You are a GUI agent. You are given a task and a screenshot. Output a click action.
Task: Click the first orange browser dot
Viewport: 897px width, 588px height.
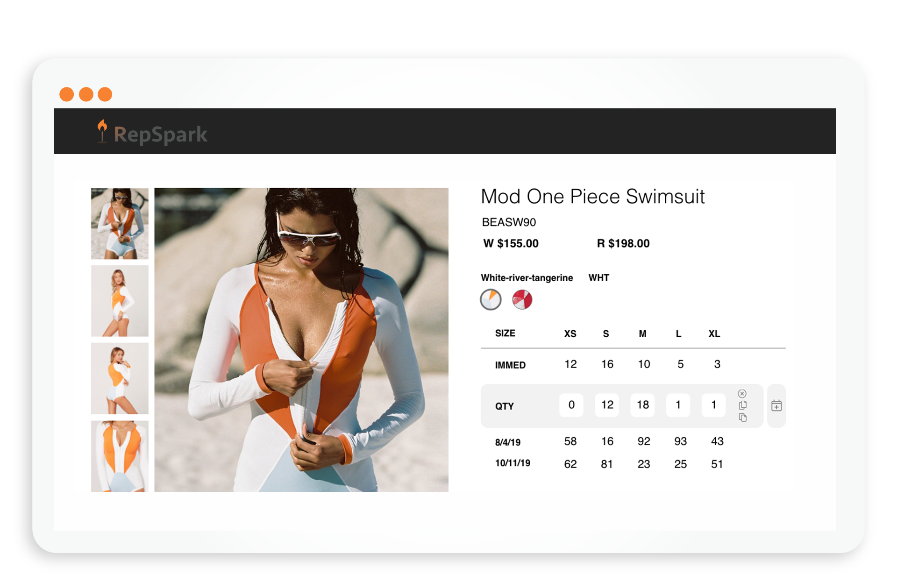(66, 94)
